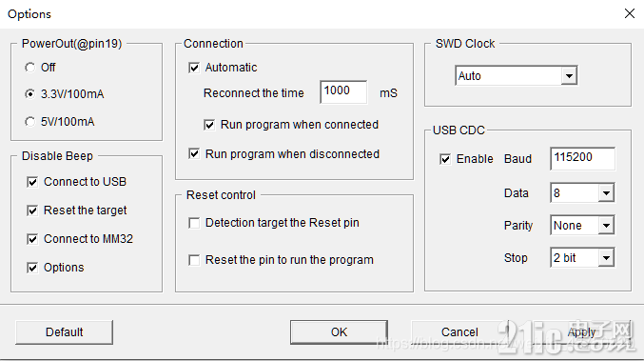Uncheck Reset the target beep option
Screen dimensions: 644x361
[32, 211]
